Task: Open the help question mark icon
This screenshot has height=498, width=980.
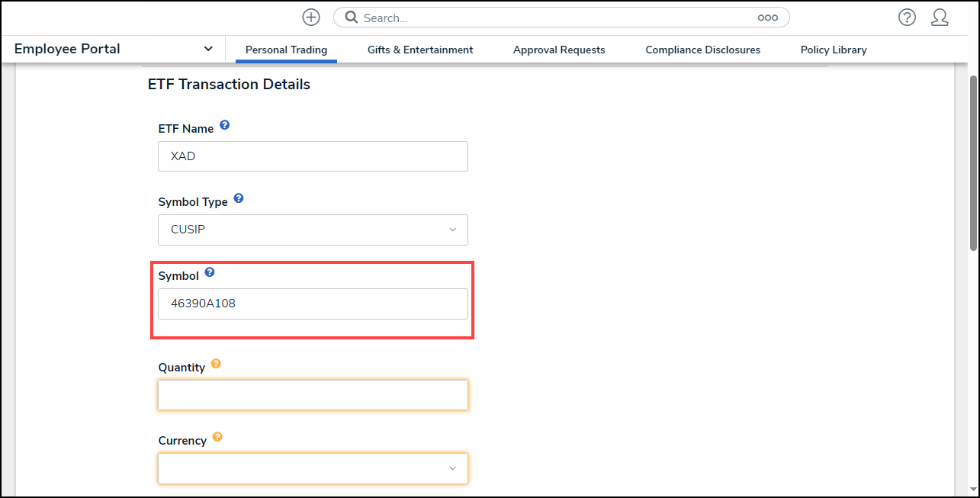Action: click(x=907, y=18)
